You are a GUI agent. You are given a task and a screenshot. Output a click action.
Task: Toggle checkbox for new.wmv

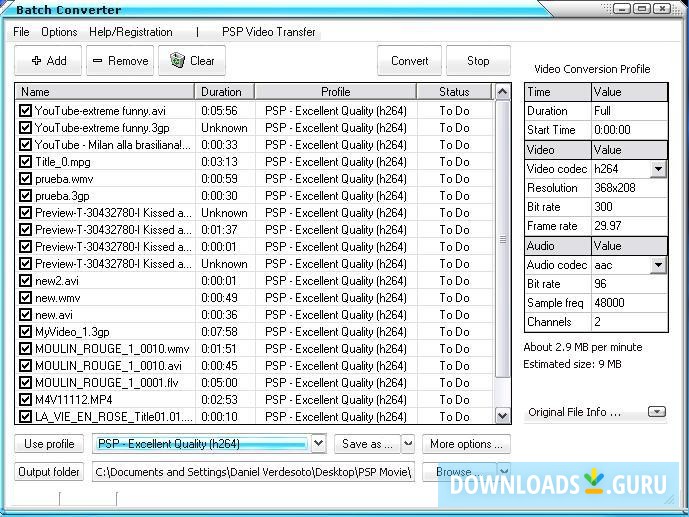pyautogui.click(x=25, y=298)
